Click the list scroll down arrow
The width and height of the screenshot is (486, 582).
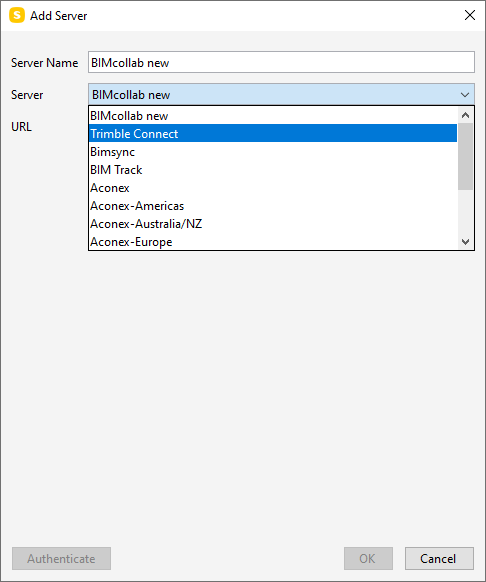(465, 242)
